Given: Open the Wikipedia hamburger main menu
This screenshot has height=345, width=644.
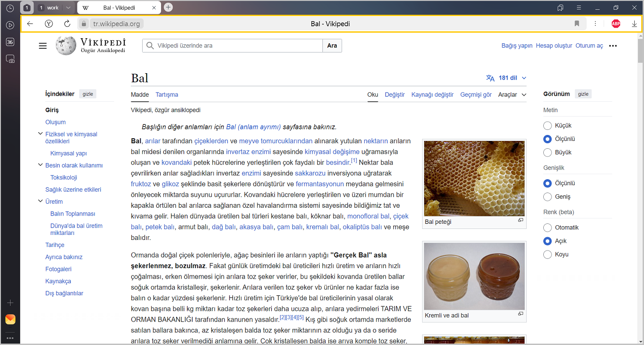Looking at the screenshot, I should click(43, 46).
